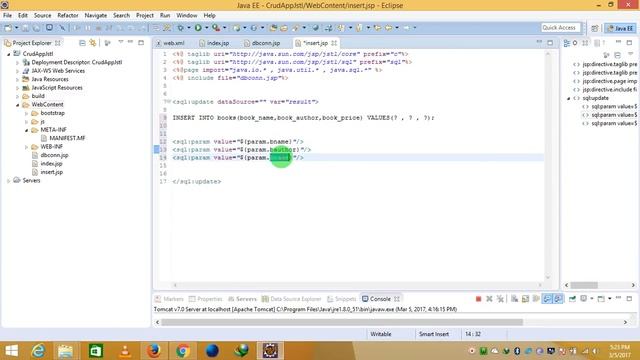Click Outline view hierarchy icon

click(x=567, y=43)
